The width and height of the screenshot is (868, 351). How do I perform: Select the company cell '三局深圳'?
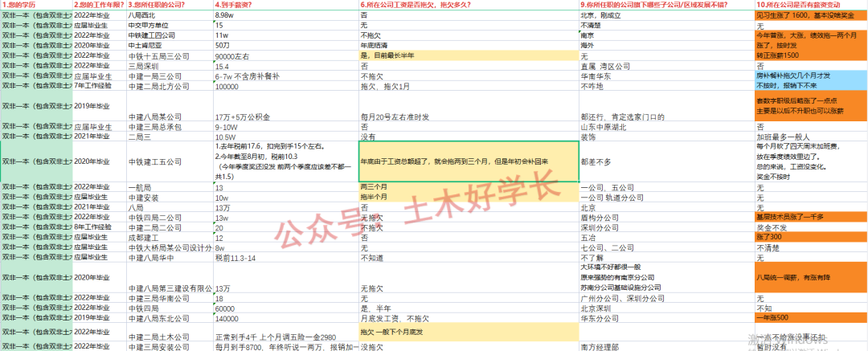tap(170, 66)
